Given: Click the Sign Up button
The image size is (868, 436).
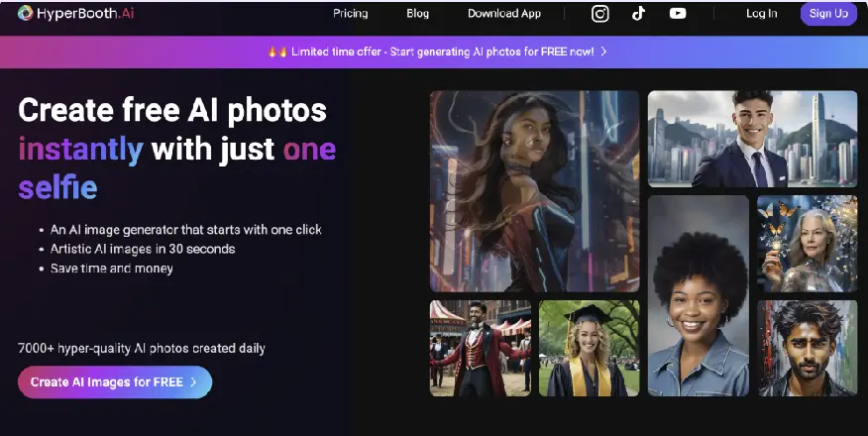Looking at the screenshot, I should tap(828, 14).
